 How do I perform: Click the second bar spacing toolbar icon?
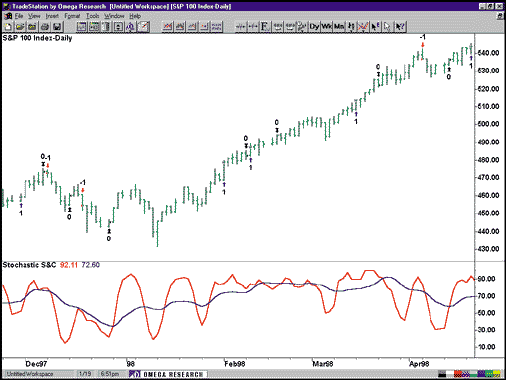[253, 27]
